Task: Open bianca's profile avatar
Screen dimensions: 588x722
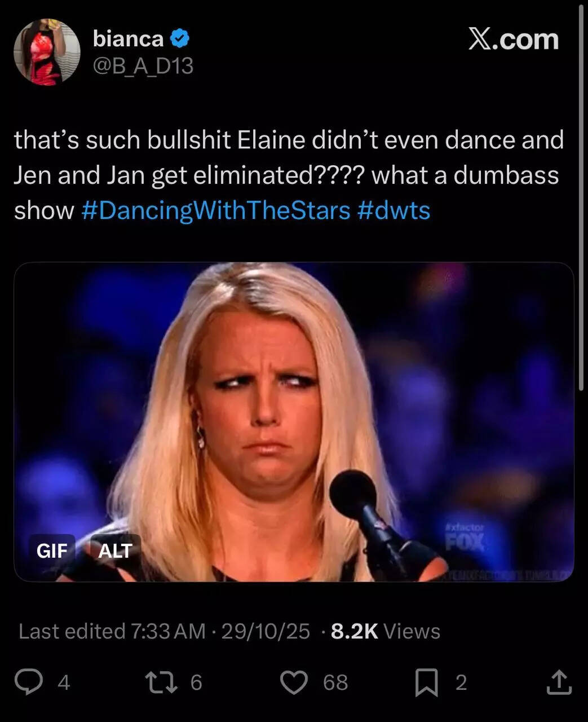Action: [x=47, y=52]
